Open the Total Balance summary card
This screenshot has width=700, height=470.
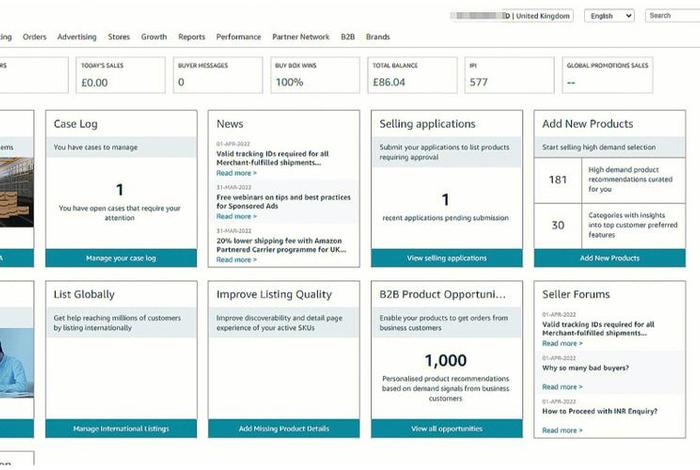(x=412, y=75)
